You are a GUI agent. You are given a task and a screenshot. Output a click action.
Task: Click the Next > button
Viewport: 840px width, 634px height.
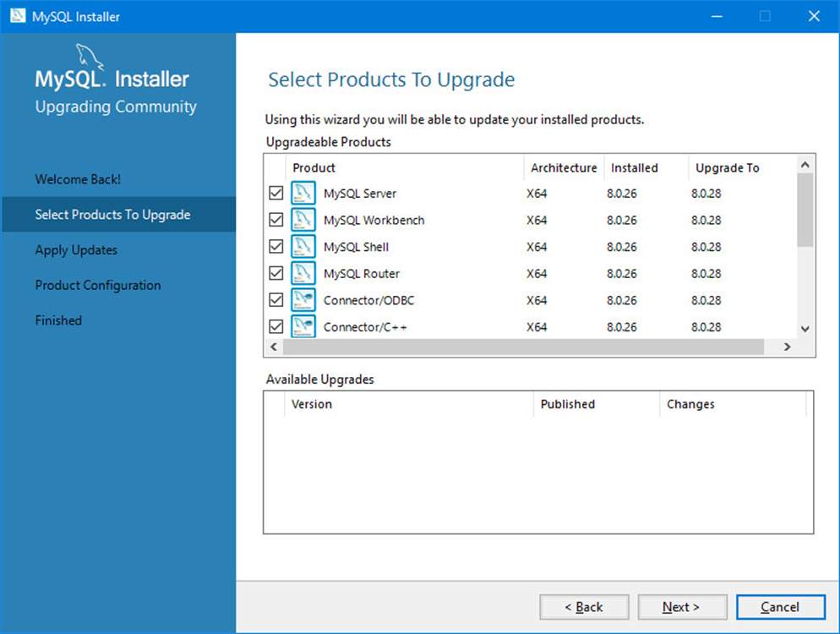coord(682,607)
